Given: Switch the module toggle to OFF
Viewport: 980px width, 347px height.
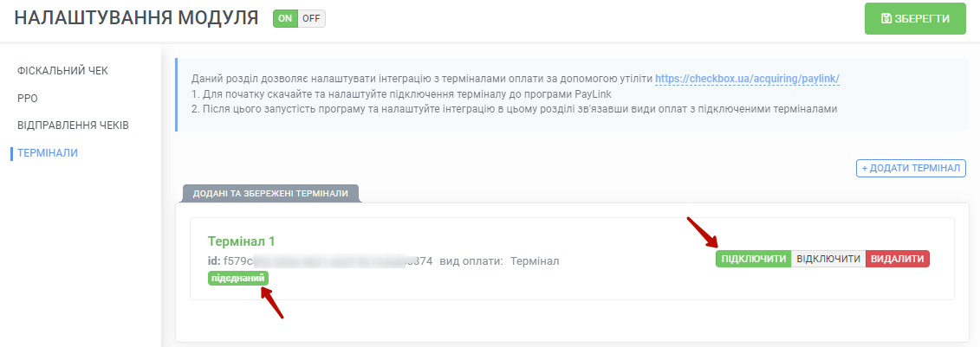Looking at the screenshot, I should click(x=311, y=19).
